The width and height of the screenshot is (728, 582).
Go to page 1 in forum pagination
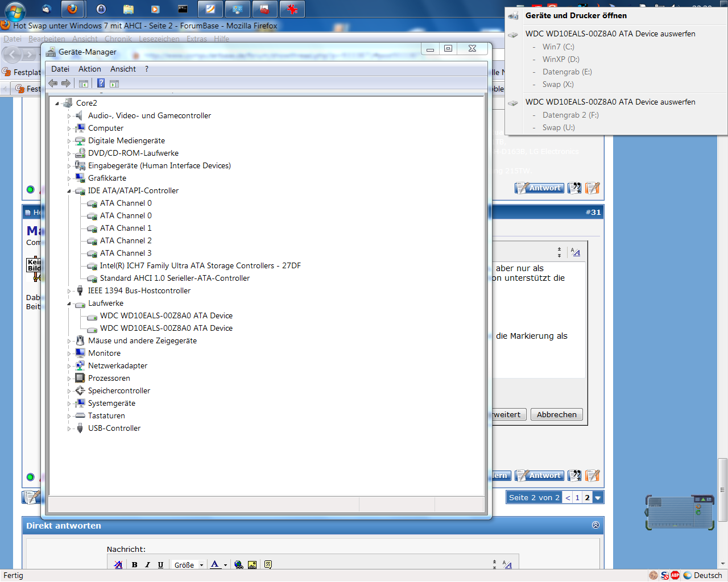coord(577,497)
